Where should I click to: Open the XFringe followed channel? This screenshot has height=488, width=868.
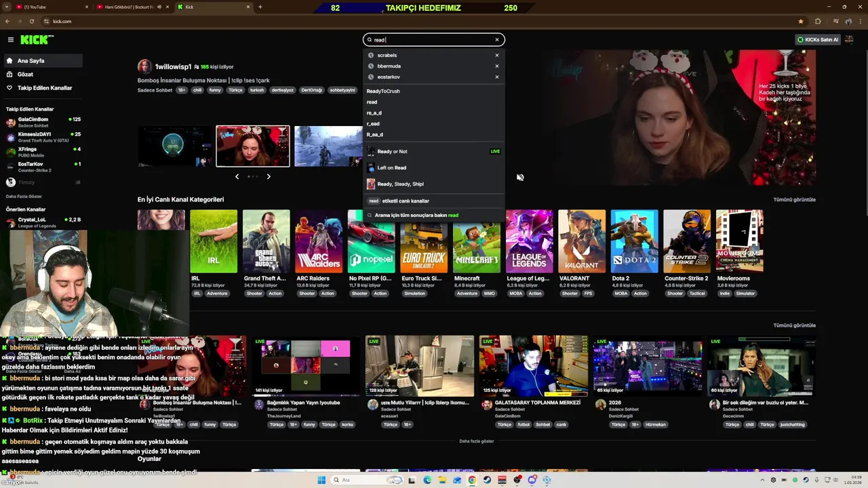coord(43,152)
